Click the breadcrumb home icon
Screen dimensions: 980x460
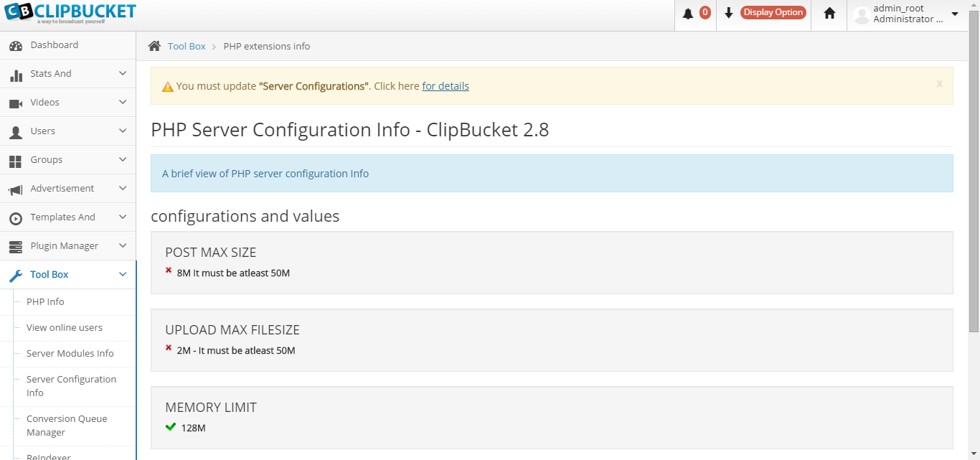[x=154, y=46]
